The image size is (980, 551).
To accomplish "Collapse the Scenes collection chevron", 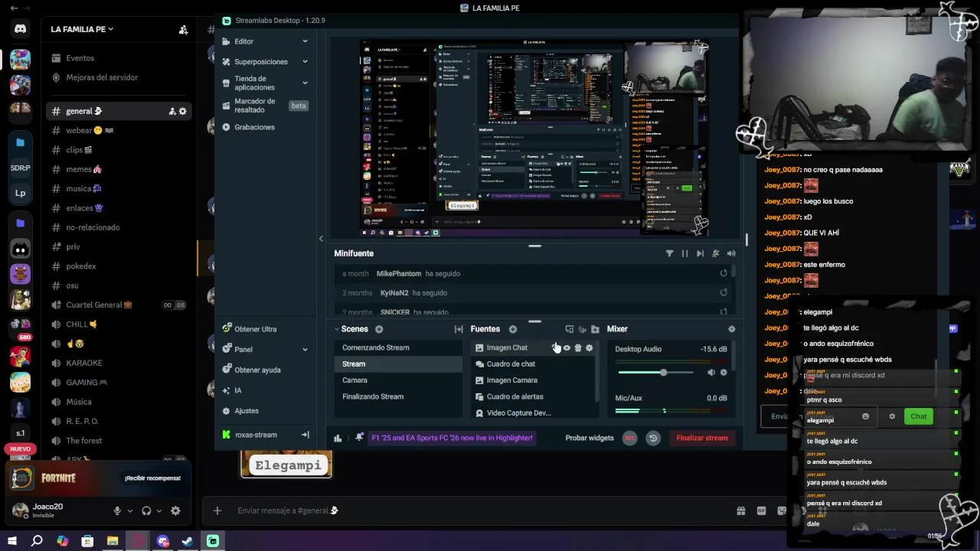I will pos(337,329).
